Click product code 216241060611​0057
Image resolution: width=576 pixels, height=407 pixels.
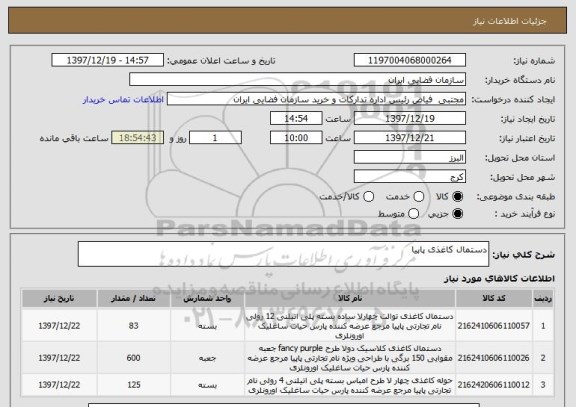coord(494,326)
